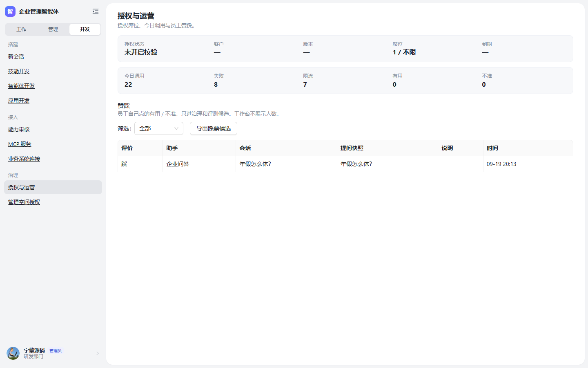
Task: Click the 说明 column header
Action: [461, 148]
